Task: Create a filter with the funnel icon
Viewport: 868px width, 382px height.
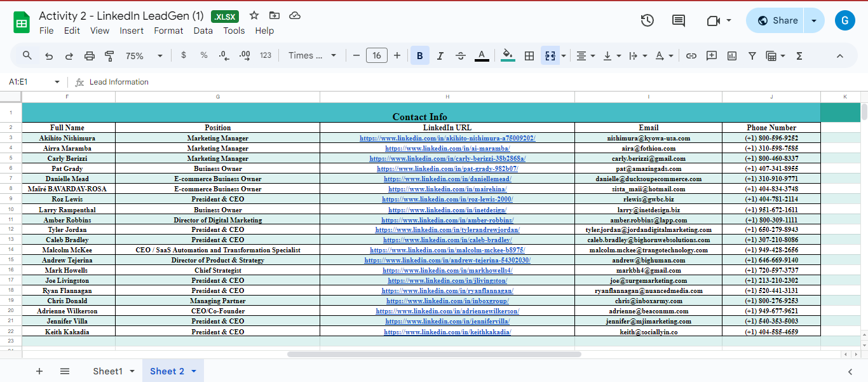Action: point(752,56)
